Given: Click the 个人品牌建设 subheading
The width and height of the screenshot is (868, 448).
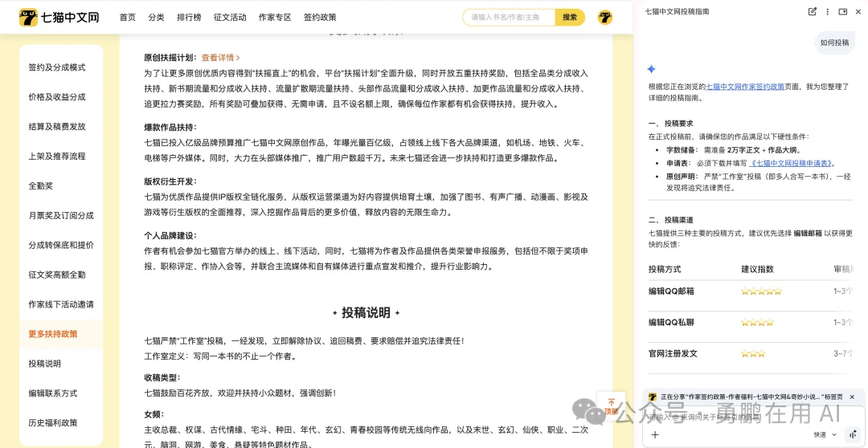Looking at the screenshot, I should tap(170, 235).
